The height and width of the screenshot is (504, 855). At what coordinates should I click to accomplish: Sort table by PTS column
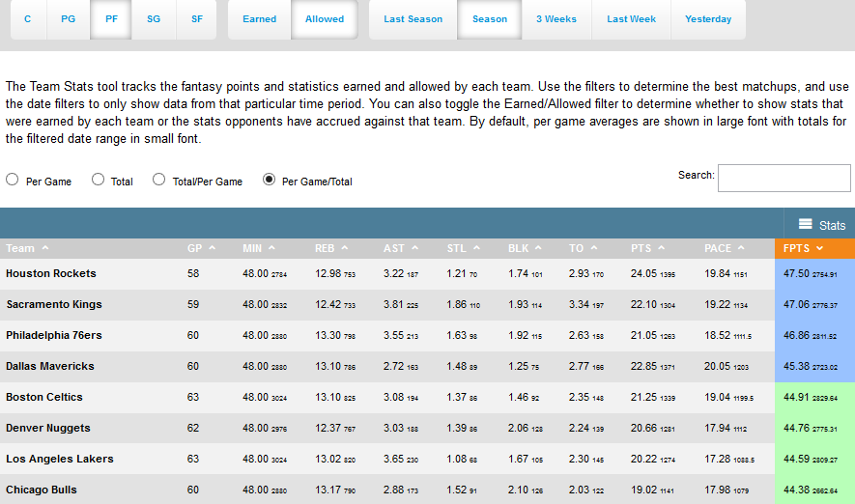(x=647, y=248)
